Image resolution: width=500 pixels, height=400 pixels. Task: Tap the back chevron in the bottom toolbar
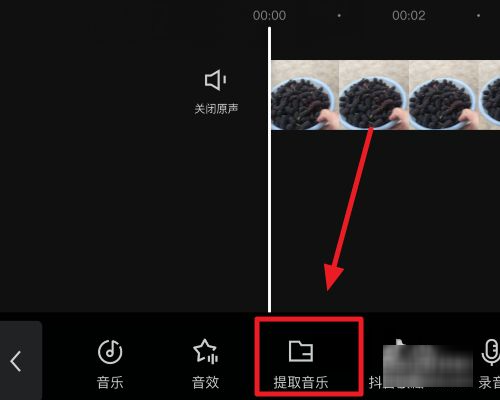click(16, 361)
